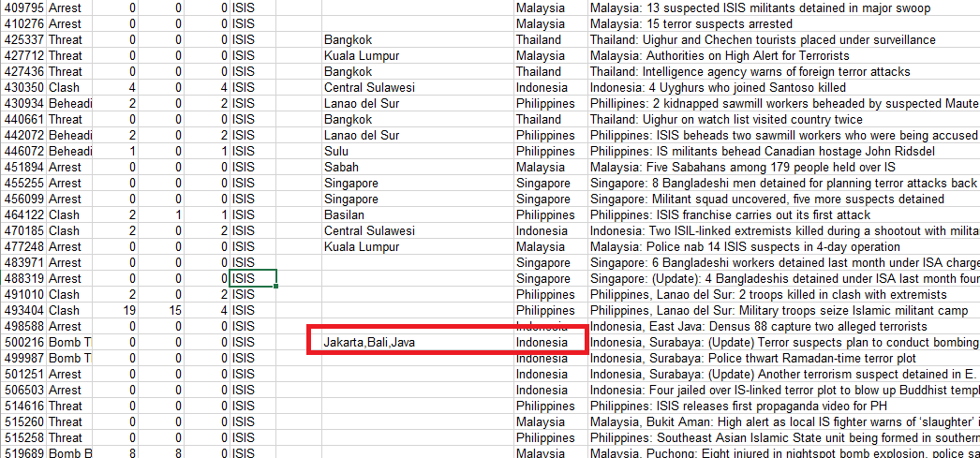Click the ISIS cell in row 483971
Image resolution: width=980 pixels, height=458 pixels.
pos(253,263)
